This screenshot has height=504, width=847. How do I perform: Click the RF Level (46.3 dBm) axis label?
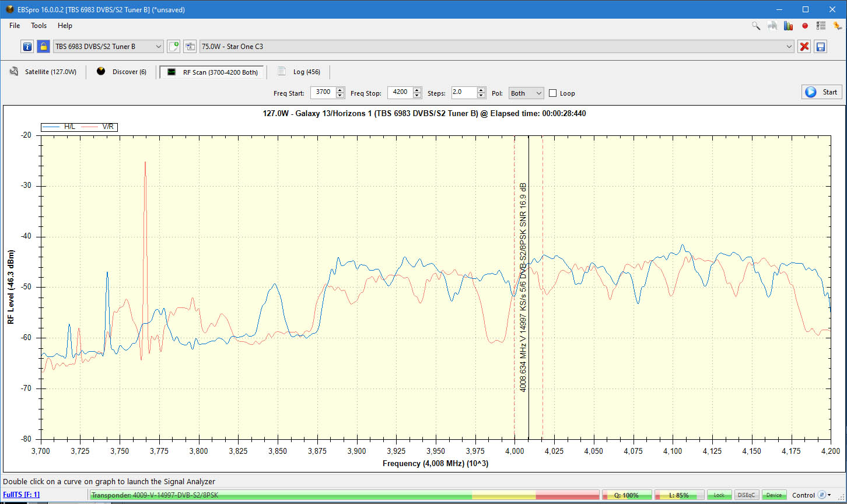coord(10,287)
